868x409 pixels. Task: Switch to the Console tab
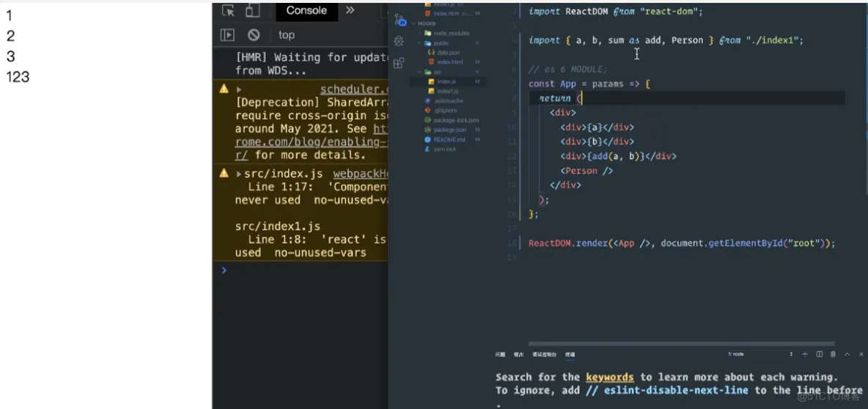click(306, 10)
